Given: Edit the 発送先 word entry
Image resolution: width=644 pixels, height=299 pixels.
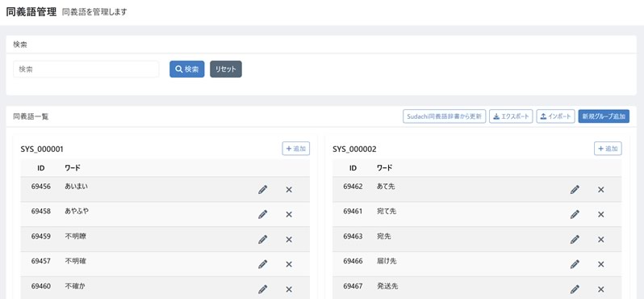Looking at the screenshot, I should (575, 289).
